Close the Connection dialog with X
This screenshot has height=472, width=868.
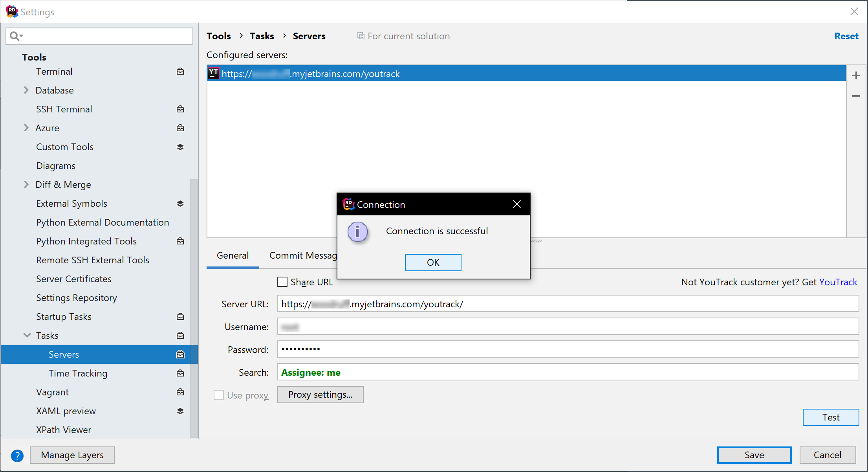coord(517,204)
